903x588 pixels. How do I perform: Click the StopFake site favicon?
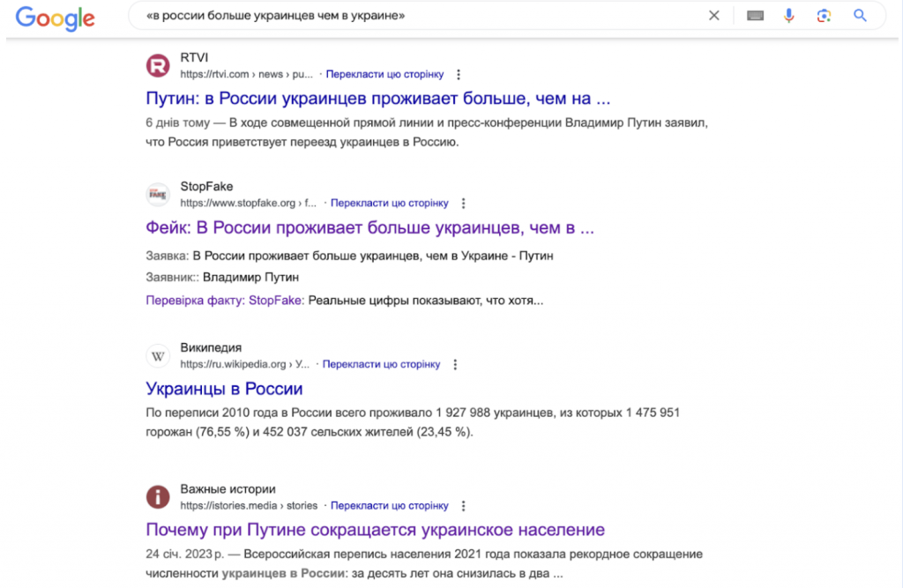(158, 194)
